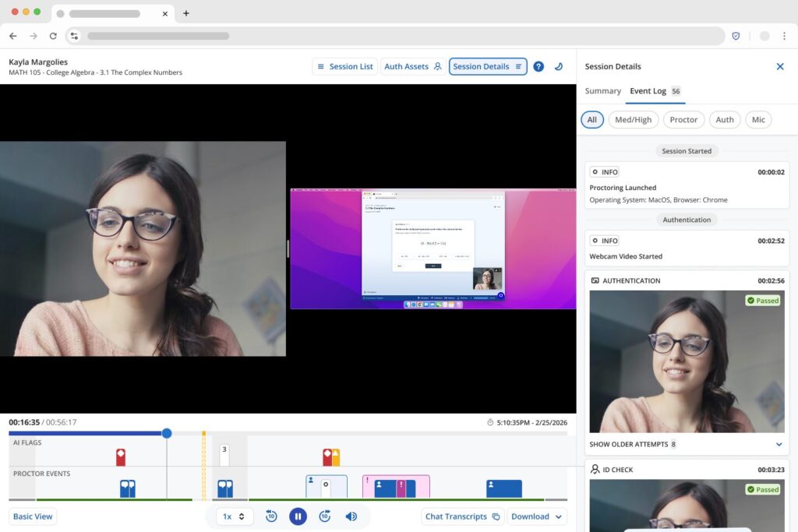Click the grouped AI flag marker labeled 3
This screenshot has width=798, height=532.
(224, 456)
